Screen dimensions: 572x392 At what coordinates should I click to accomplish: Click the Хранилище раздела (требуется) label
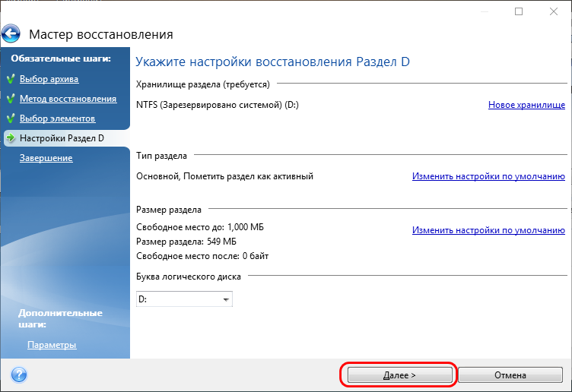pos(203,84)
